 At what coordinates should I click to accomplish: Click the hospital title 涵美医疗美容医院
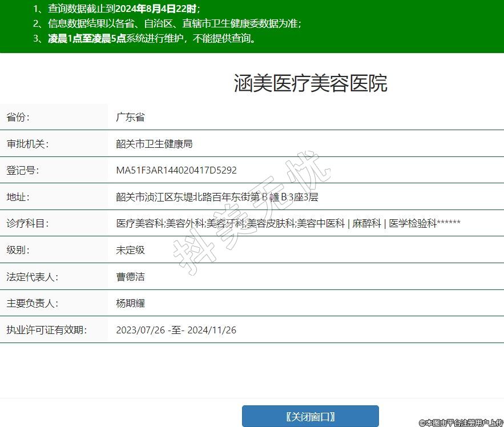[311, 83]
